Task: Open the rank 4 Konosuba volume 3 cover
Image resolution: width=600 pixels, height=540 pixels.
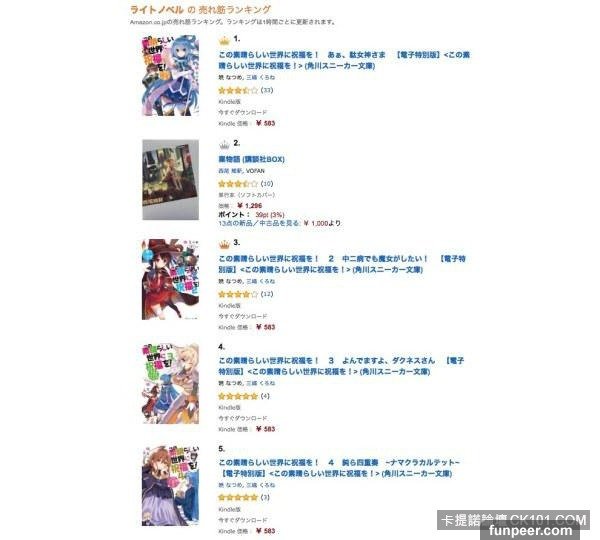Action: pos(171,383)
